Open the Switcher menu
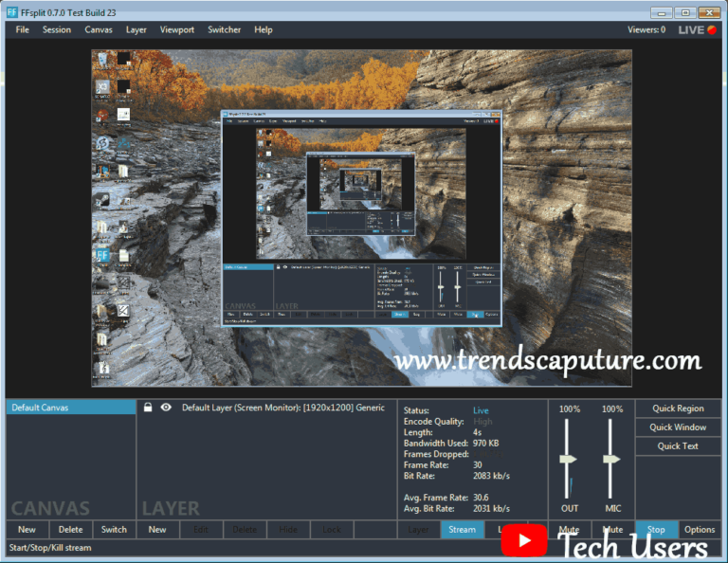Image resolution: width=728 pixels, height=563 pixels. click(225, 29)
